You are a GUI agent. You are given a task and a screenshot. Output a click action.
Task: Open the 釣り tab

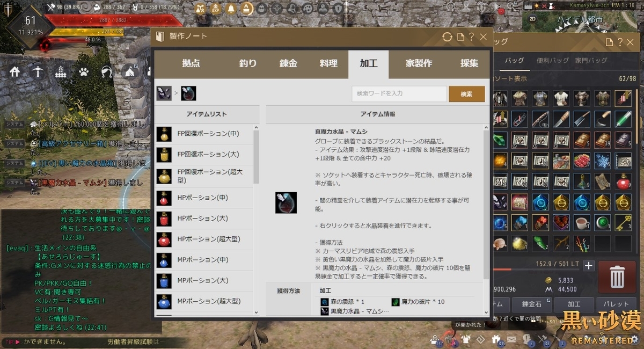click(248, 63)
